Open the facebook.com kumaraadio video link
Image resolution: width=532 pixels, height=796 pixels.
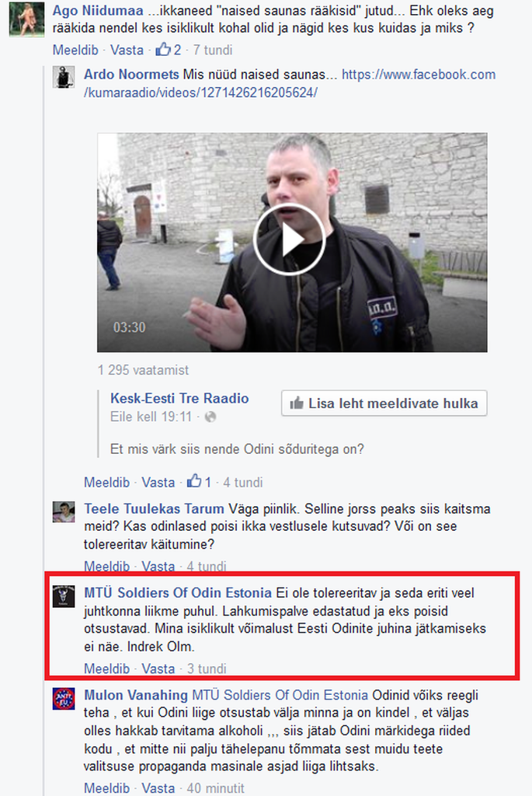290,83
